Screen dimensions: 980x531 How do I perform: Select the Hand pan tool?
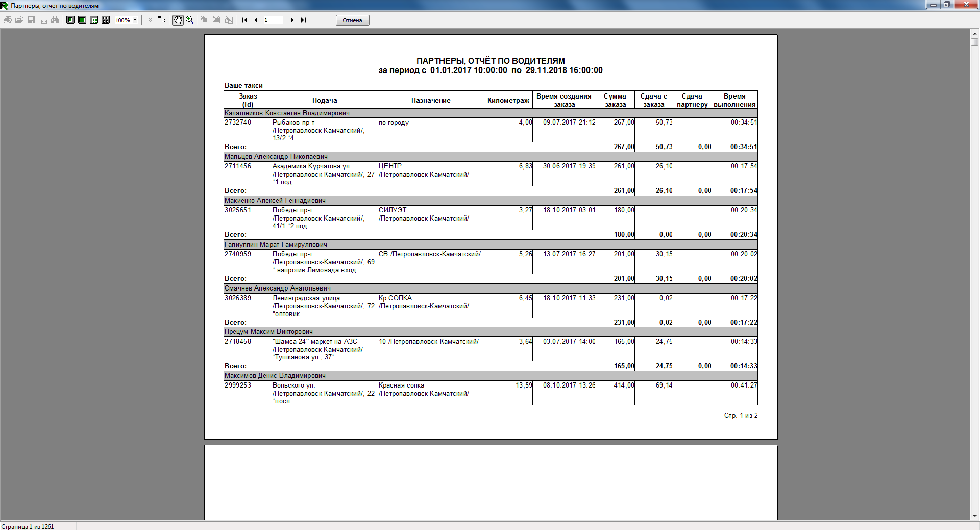point(178,20)
